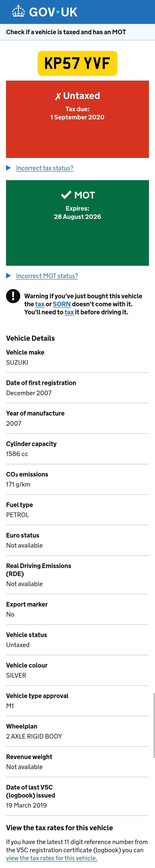
Task: Click the KP57 YVF yellow number plate
Action: pyautogui.click(x=77, y=63)
